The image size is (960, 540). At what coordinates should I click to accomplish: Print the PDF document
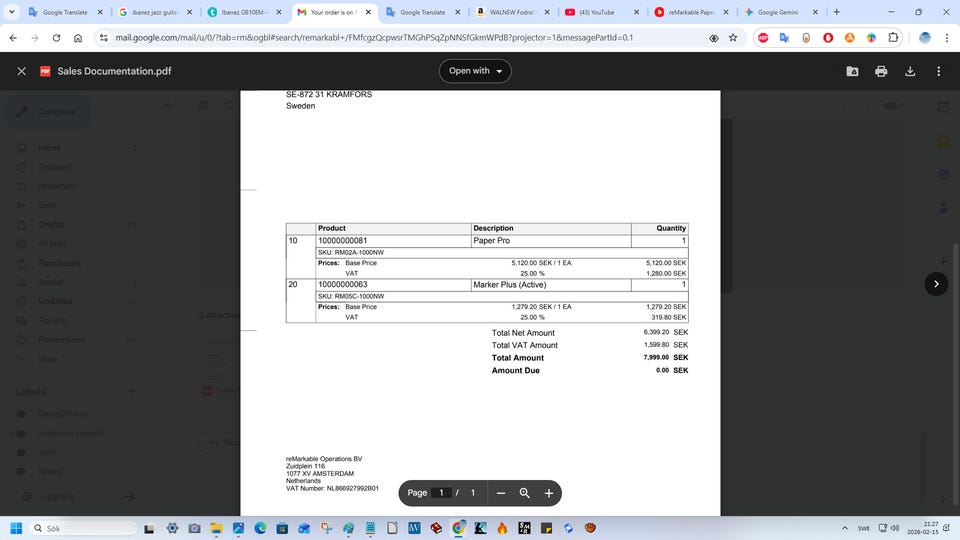881,71
